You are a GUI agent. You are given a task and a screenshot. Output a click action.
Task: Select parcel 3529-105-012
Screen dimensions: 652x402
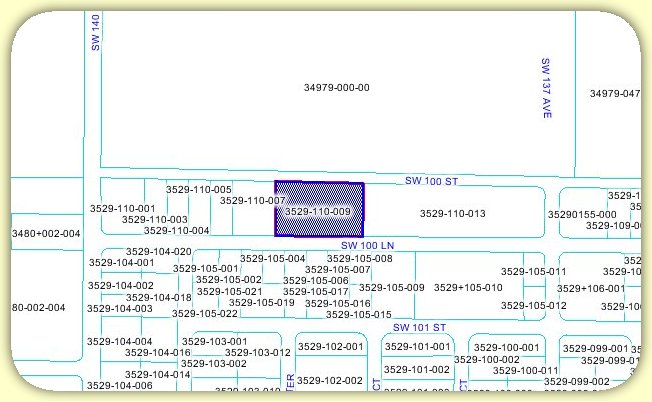(x=533, y=305)
